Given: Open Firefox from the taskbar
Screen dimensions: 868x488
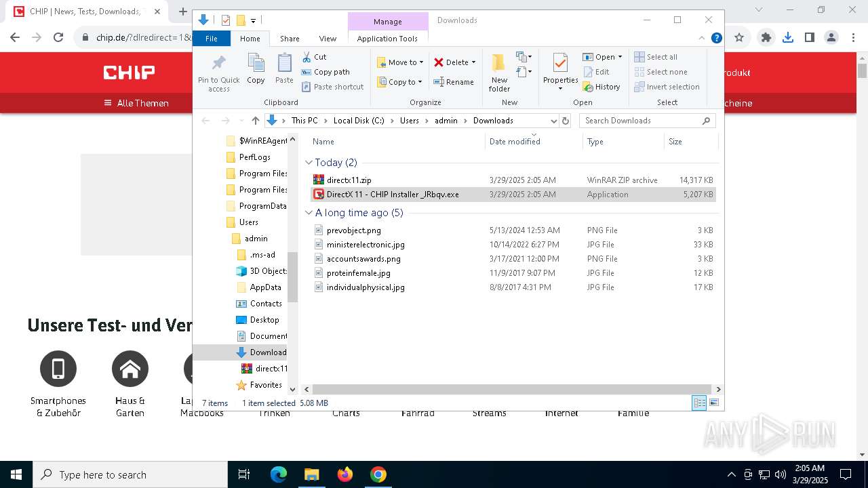Looking at the screenshot, I should tap(345, 474).
